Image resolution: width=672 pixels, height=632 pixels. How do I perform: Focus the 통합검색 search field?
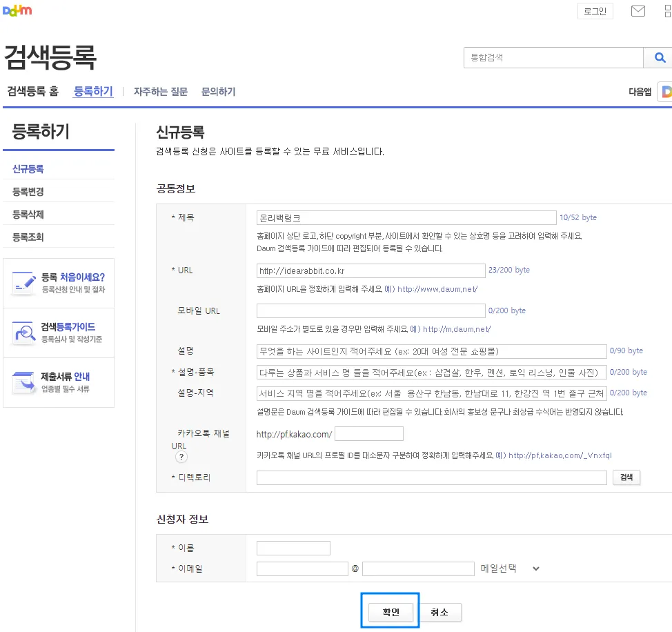coord(554,57)
